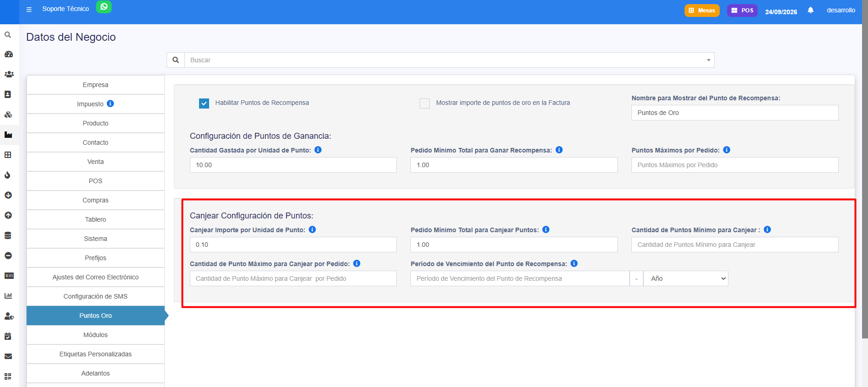This screenshot has height=387, width=868.
Task: Toggle the hamburger menu in the header
Action: (29, 9)
